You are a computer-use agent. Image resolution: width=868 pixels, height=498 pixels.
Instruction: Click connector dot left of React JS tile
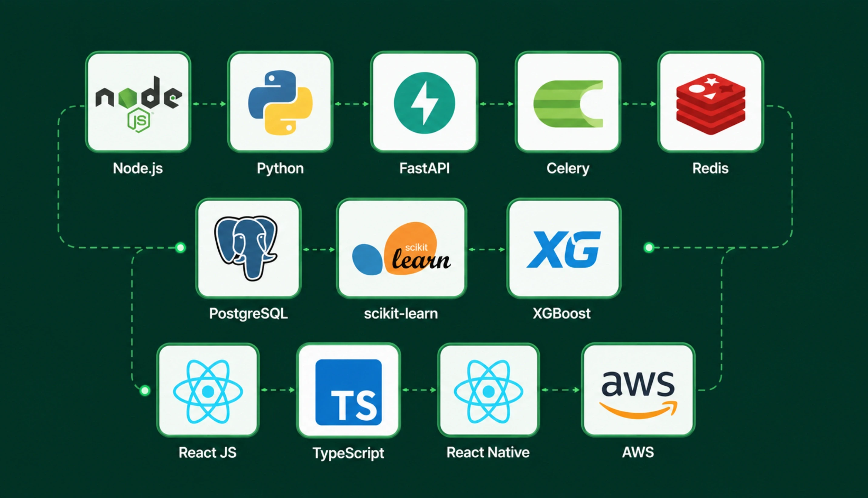tap(145, 390)
